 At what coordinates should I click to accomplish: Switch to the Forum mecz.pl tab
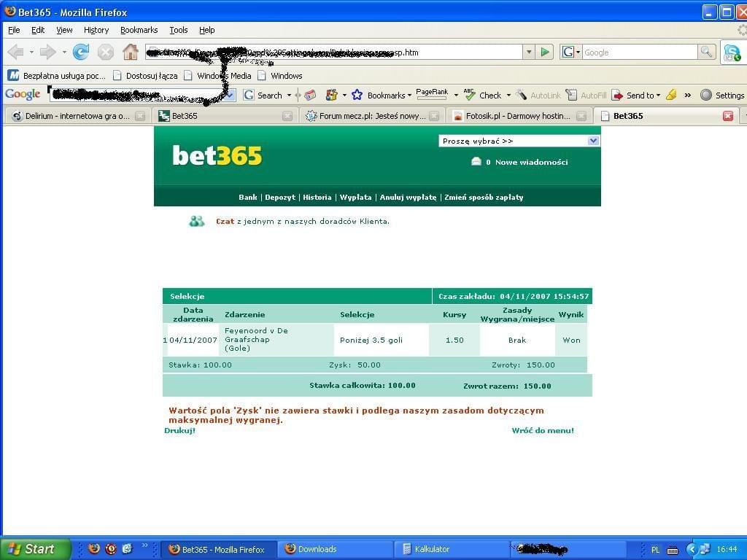[x=371, y=116]
